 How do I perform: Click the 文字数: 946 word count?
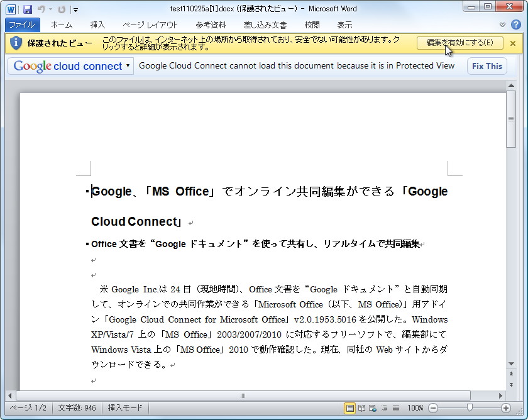(x=77, y=408)
